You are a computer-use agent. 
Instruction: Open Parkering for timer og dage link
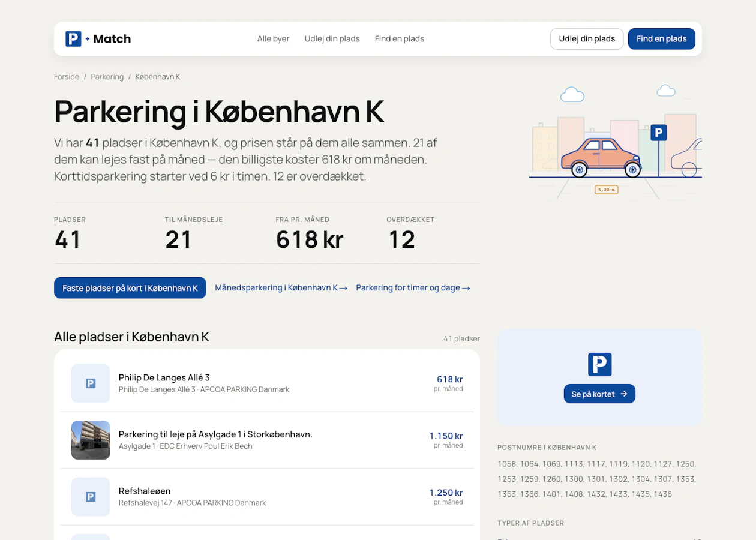point(413,288)
